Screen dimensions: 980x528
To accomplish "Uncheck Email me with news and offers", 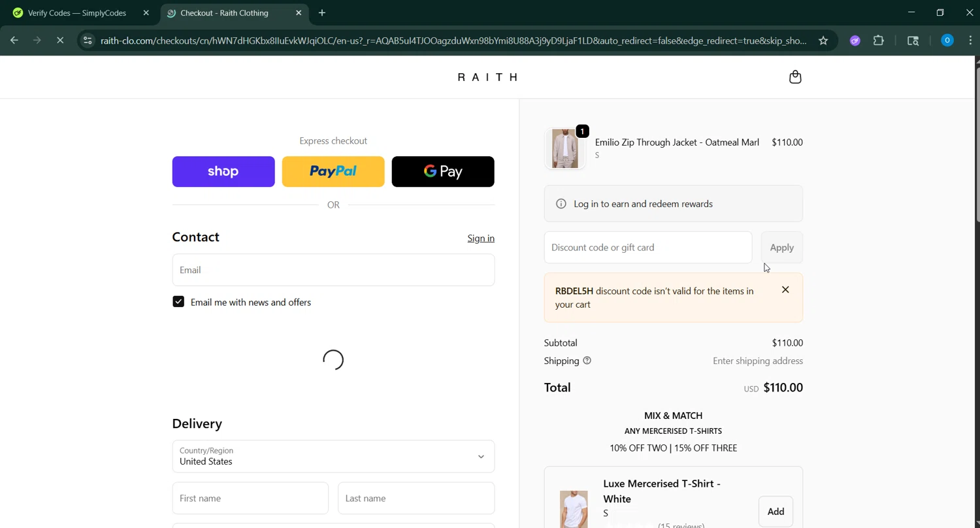I will click(x=178, y=302).
